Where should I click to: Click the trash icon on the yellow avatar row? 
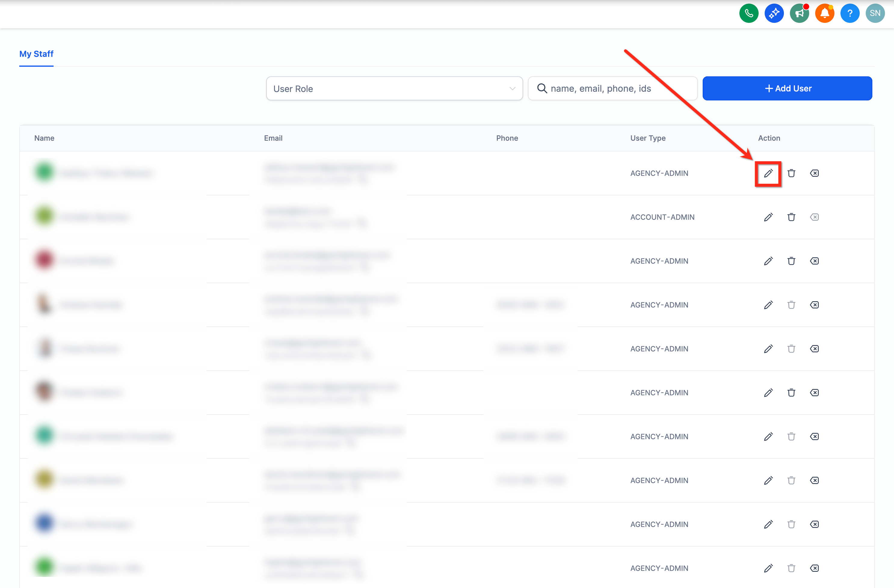(x=791, y=481)
